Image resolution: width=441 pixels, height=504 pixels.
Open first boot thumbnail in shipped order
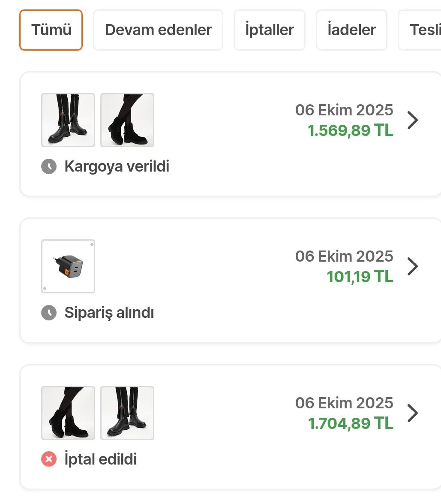tap(68, 120)
